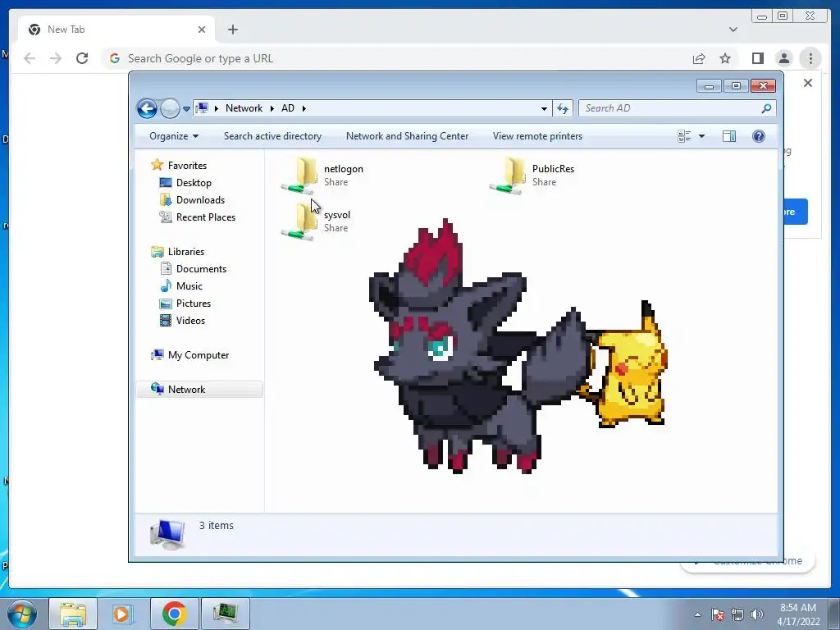Expand the arrow between Network and AD
Screen dimensions: 840x630
pyautogui.click(x=272, y=108)
